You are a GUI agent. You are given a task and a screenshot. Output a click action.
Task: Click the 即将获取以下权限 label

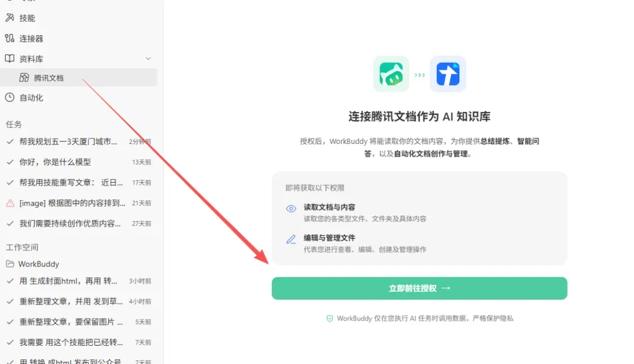click(315, 188)
